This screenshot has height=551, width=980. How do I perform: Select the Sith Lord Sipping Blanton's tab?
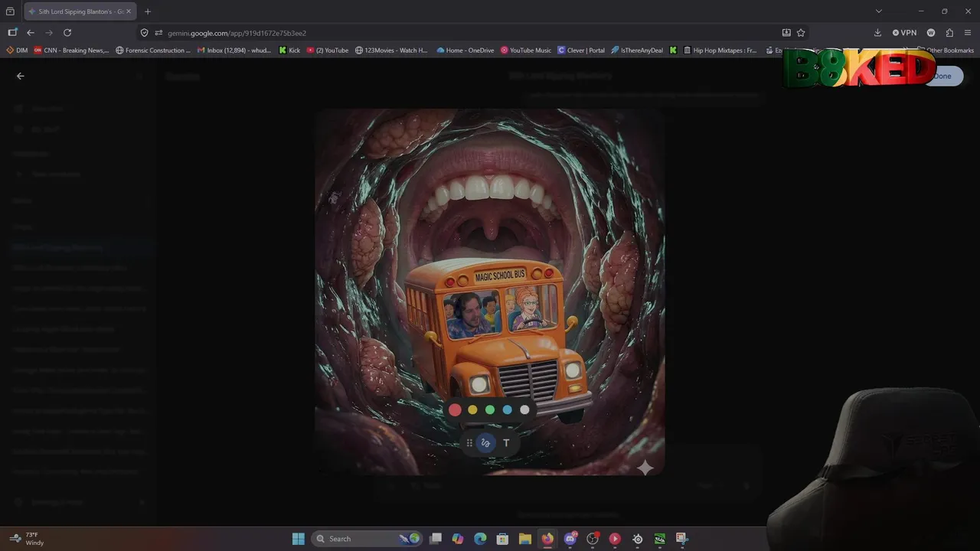pos(80,11)
